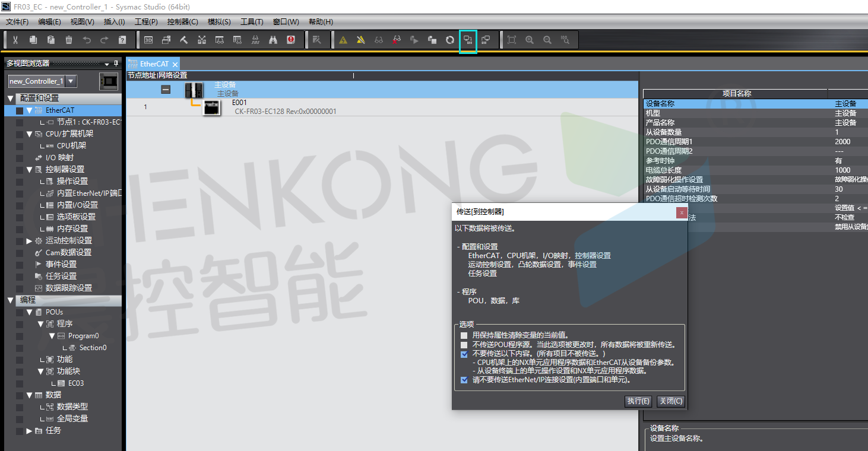The image size is (868, 451).
Task: Click the 执行(E) execute button
Action: click(x=638, y=401)
